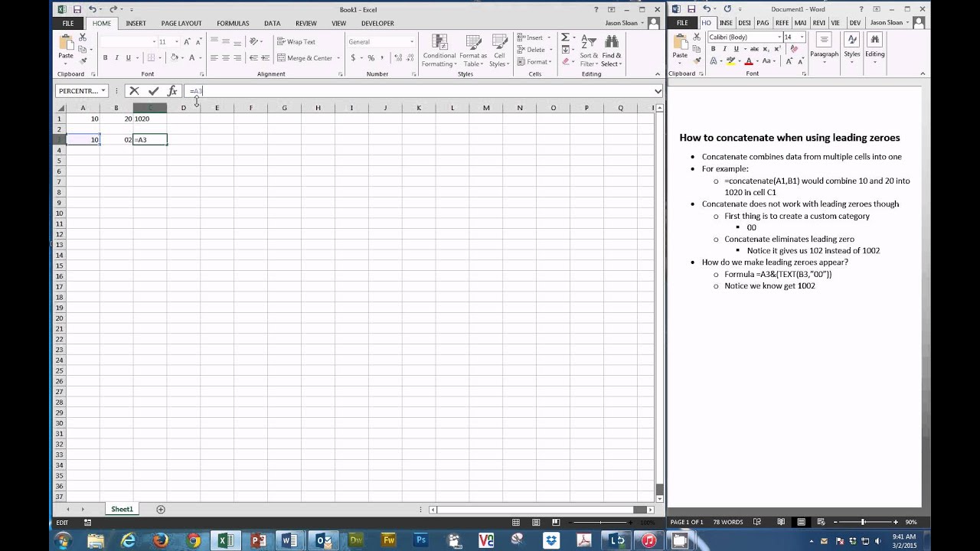The image size is (980, 551).
Task: Open Format as Table gallery
Action: 473,51
